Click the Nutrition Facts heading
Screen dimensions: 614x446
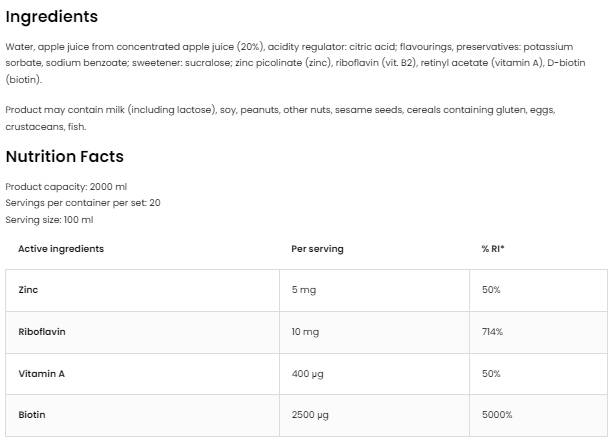pyautogui.click(x=65, y=157)
